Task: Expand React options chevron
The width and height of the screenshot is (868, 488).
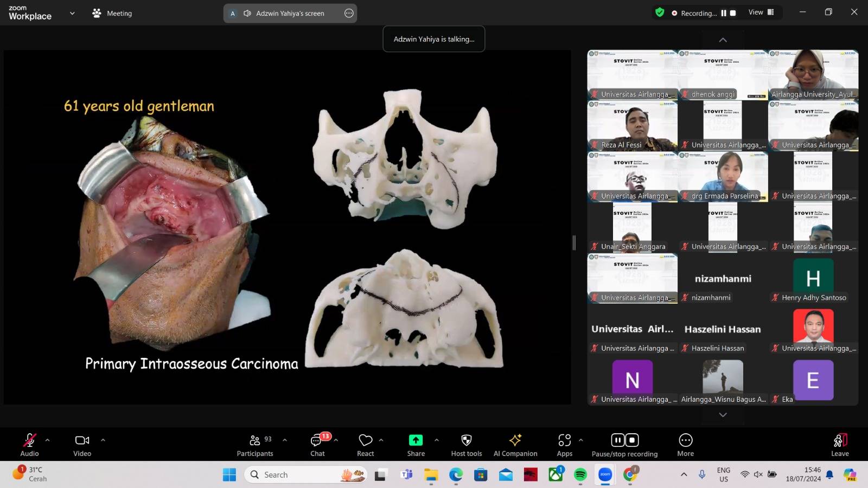Action: tap(381, 440)
